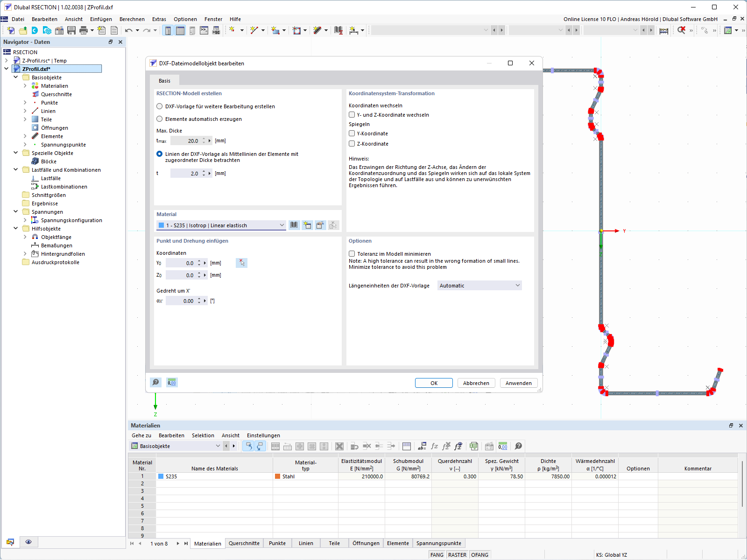This screenshot has height=560, width=747.
Task: Click the material library book icon in dialog
Action: (x=294, y=225)
